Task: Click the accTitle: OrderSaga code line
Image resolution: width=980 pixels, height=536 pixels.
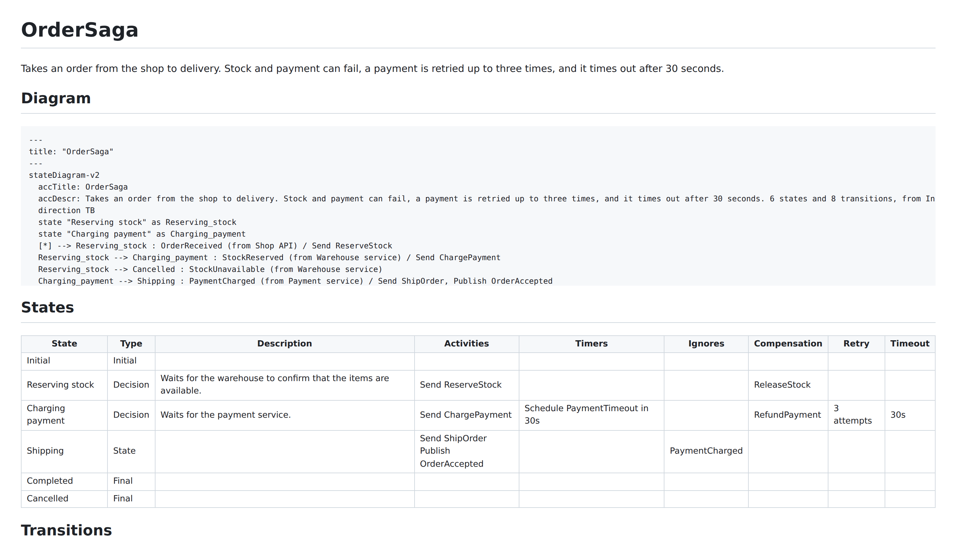Action: click(x=83, y=187)
